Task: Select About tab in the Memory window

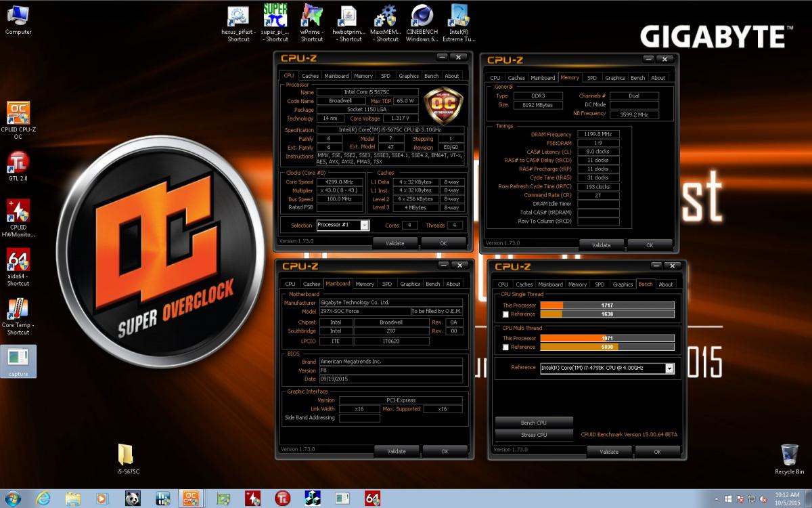Action: tap(658, 78)
